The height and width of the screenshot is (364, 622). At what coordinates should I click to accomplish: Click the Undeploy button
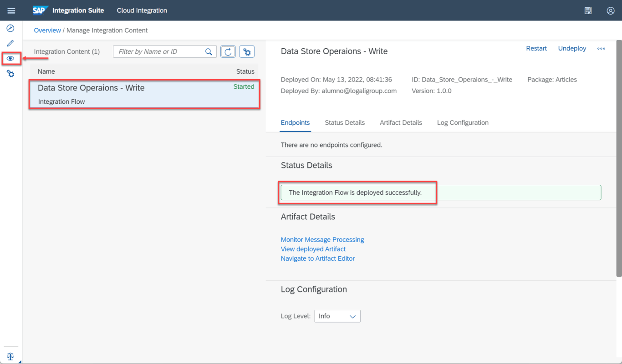pyautogui.click(x=572, y=48)
